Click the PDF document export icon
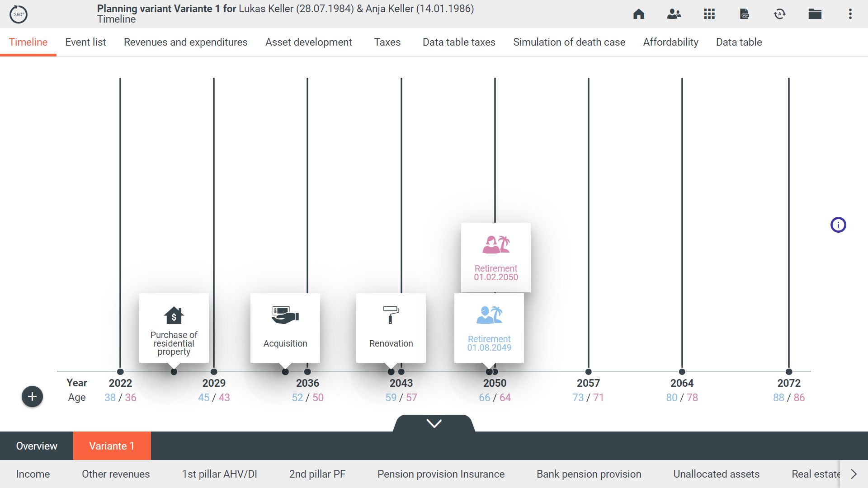 pyautogui.click(x=744, y=14)
